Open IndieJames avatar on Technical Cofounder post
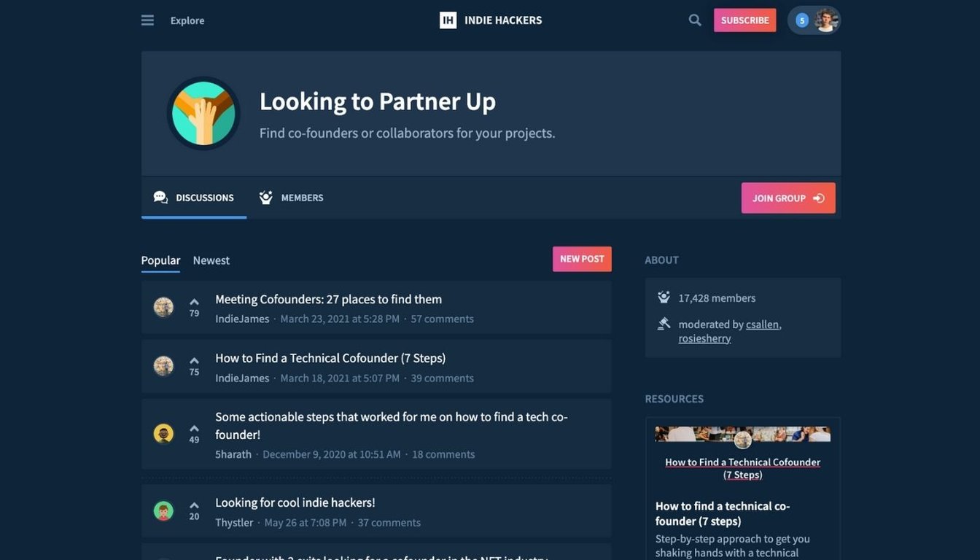This screenshot has width=980, height=560. pos(163,366)
